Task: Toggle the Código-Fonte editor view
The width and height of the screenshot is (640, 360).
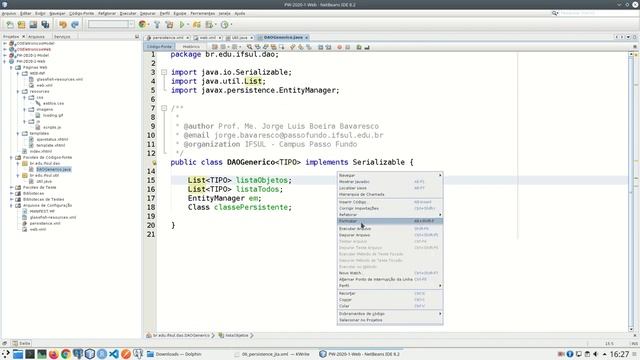Action: (159, 47)
